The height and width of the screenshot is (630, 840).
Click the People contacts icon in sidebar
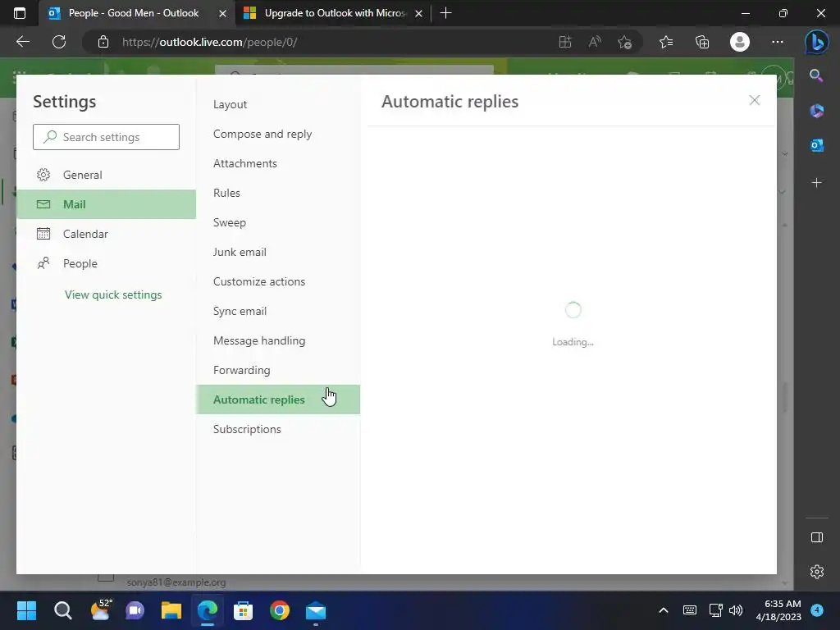tap(43, 263)
